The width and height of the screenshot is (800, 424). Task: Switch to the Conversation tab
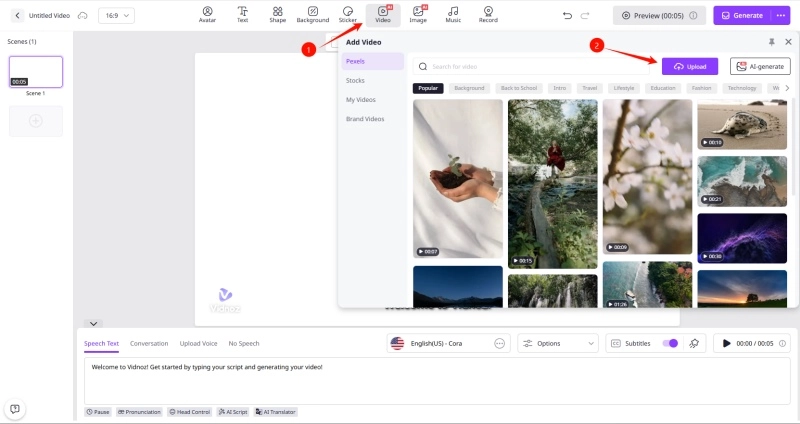coord(149,343)
